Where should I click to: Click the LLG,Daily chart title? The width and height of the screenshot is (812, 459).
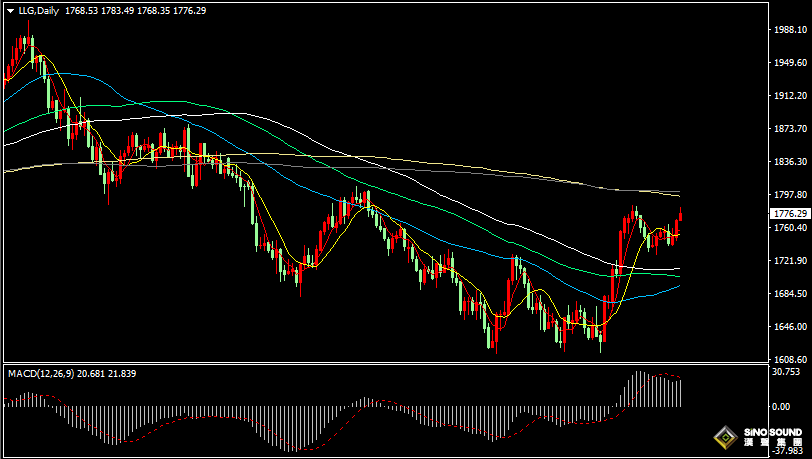pos(39,11)
